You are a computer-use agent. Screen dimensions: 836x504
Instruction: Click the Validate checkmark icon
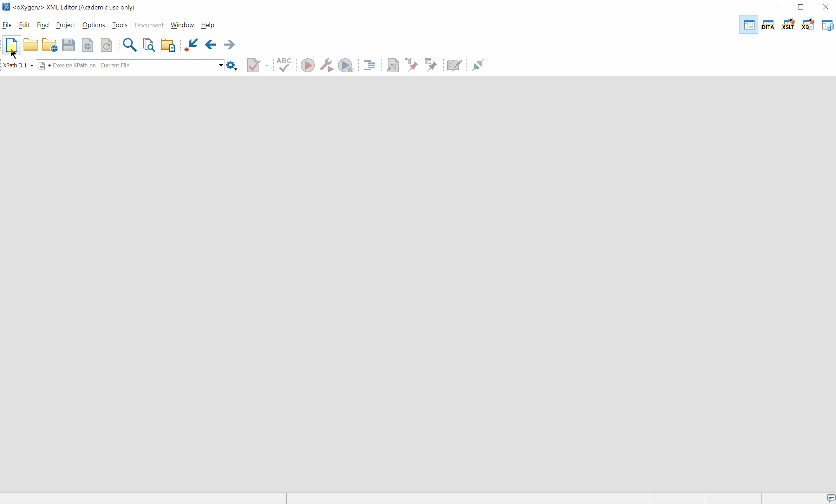(x=254, y=65)
